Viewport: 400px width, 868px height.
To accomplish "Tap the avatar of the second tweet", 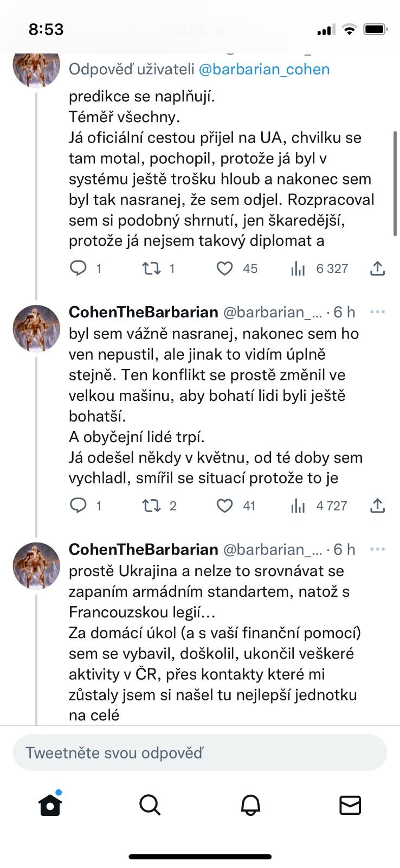I will 36,328.
